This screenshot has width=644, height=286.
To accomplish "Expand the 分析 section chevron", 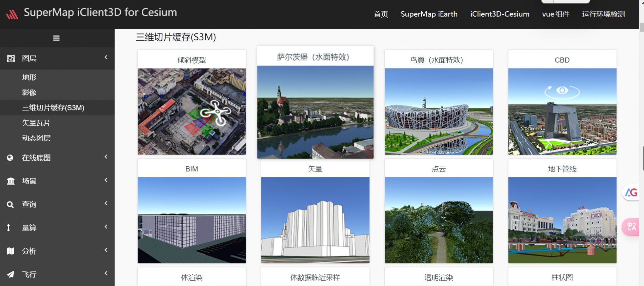I will point(106,250).
